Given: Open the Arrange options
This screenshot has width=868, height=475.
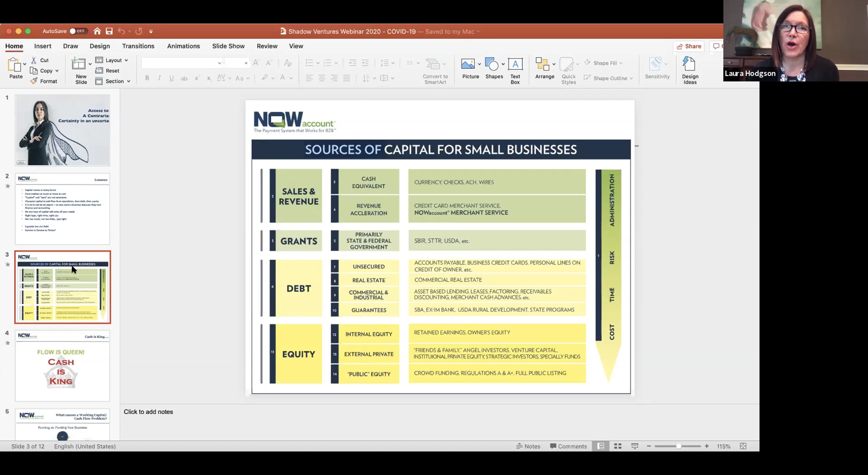Looking at the screenshot, I should (544, 68).
